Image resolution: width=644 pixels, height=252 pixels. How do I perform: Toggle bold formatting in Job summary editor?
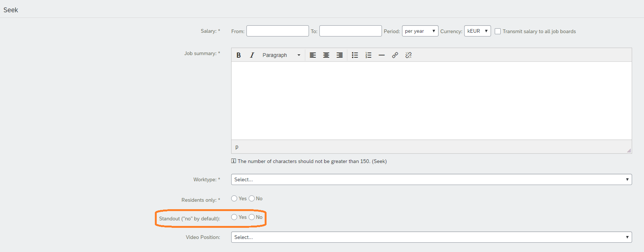[239, 55]
